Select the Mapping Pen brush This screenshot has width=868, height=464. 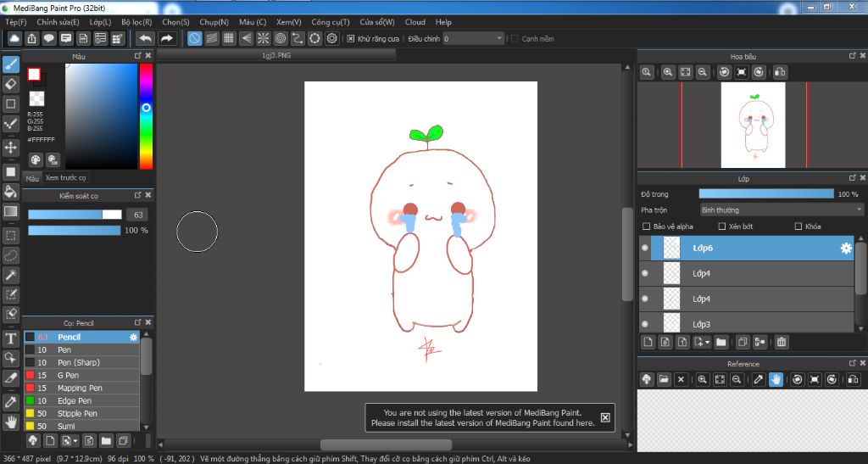click(81, 389)
